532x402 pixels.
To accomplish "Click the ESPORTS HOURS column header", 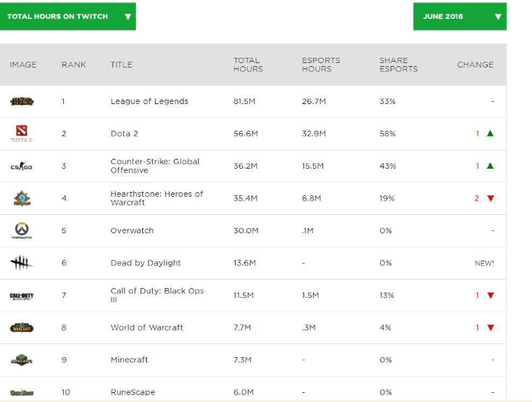I will click(321, 65).
